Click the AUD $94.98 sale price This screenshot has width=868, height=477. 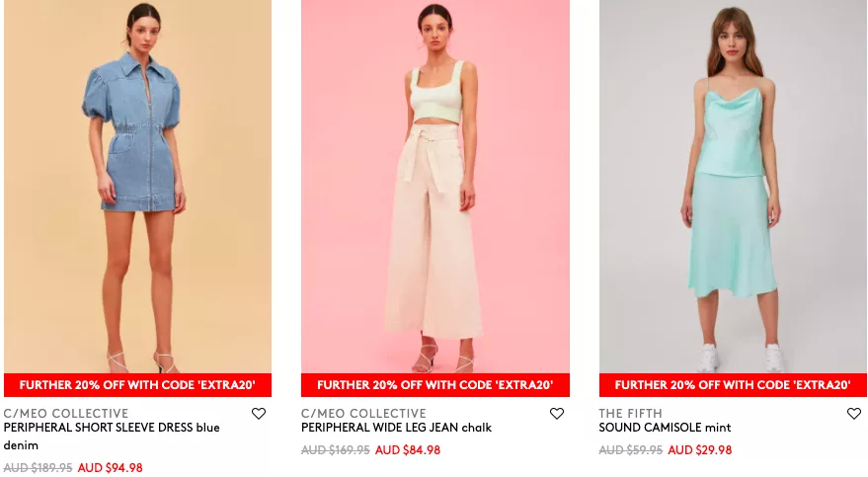point(111,468)
